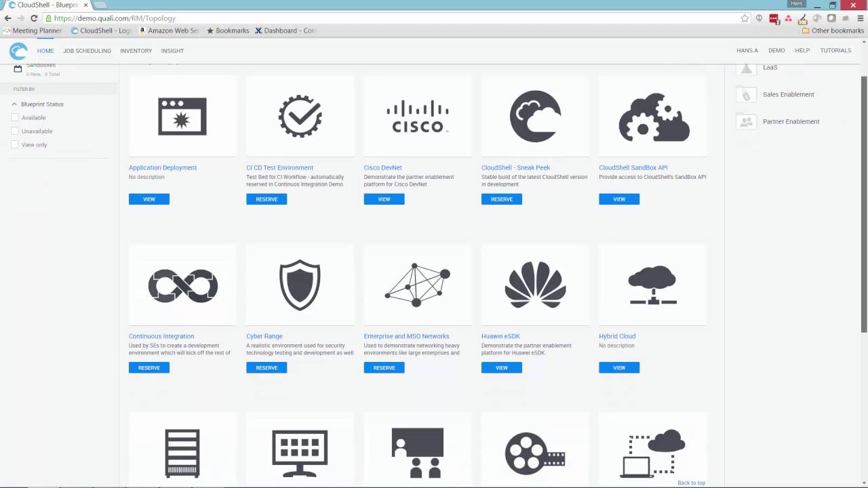Open the HOME menu item
This screenshot has width=868, height=488.
[x=45, y=51]
